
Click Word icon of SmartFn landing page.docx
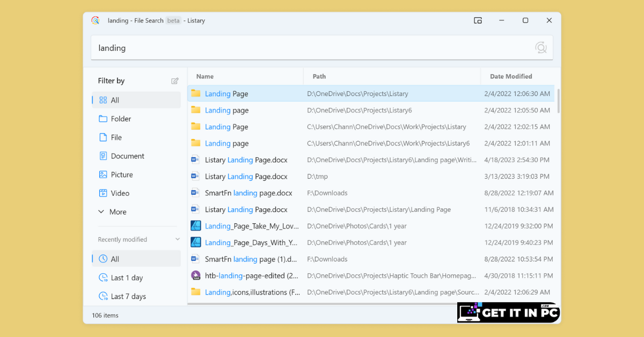[195, 193]
